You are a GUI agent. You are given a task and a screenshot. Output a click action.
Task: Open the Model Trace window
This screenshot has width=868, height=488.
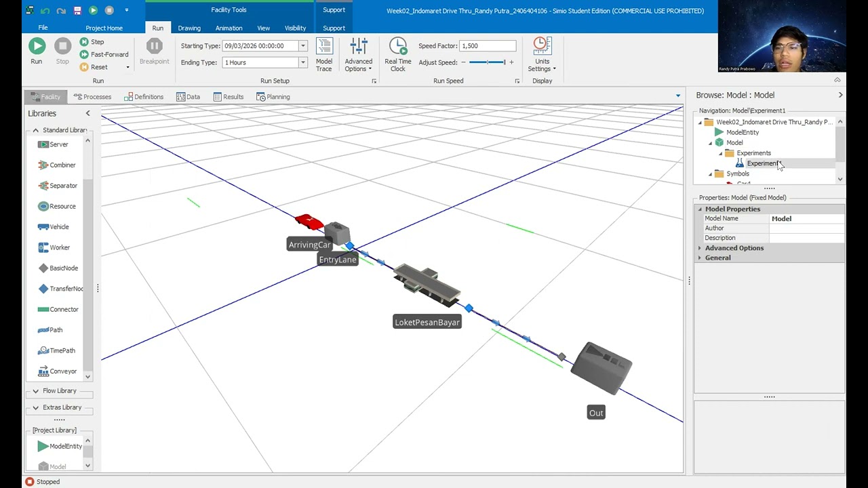324,55
